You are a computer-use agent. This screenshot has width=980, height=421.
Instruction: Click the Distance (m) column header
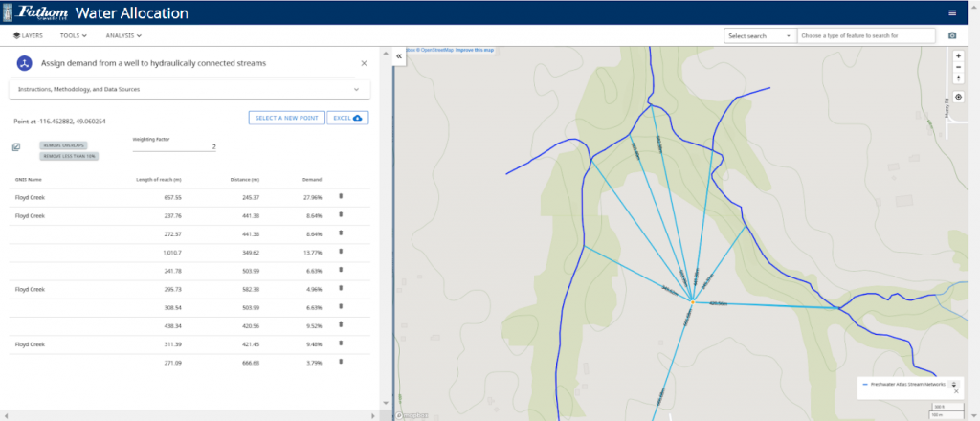[244, 180]
